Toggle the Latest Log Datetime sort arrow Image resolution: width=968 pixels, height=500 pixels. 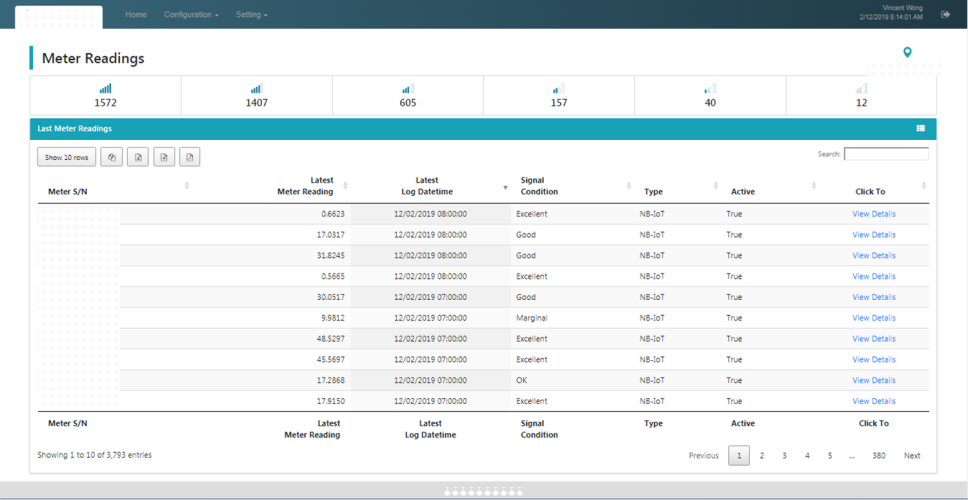click(x=505, y=188)
